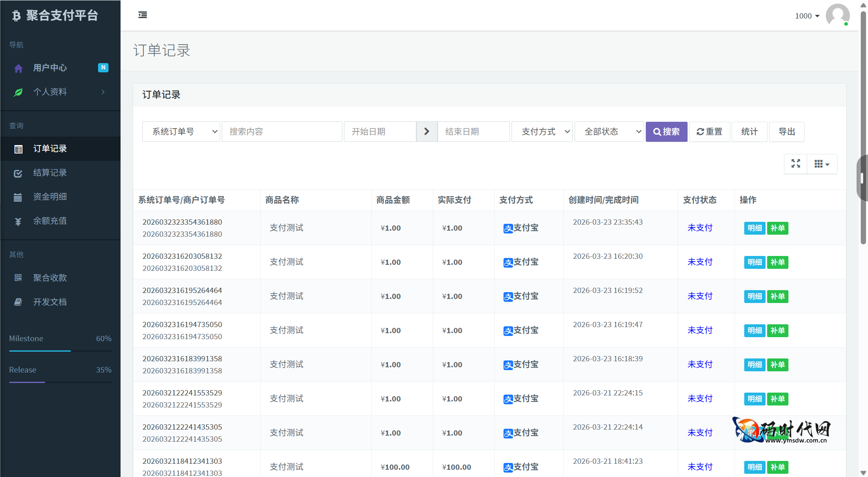Click the calendar icon for 资金明细

18,197
